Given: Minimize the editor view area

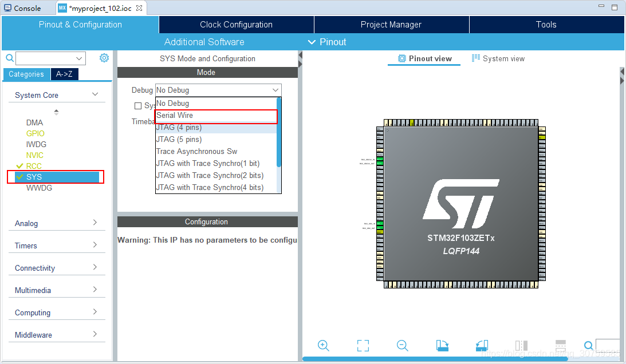Looking at the screenshot, I should (x=601, y=6).
